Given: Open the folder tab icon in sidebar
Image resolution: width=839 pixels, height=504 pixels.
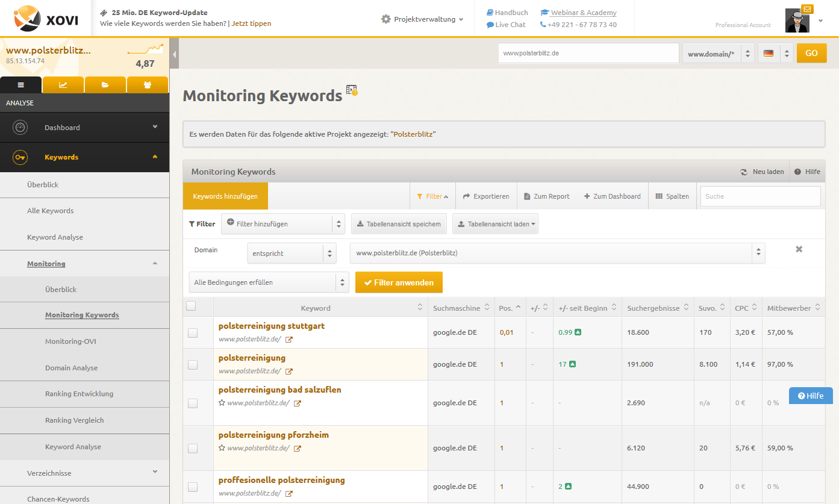Looking at the screenshot, I should pos(105,85).
